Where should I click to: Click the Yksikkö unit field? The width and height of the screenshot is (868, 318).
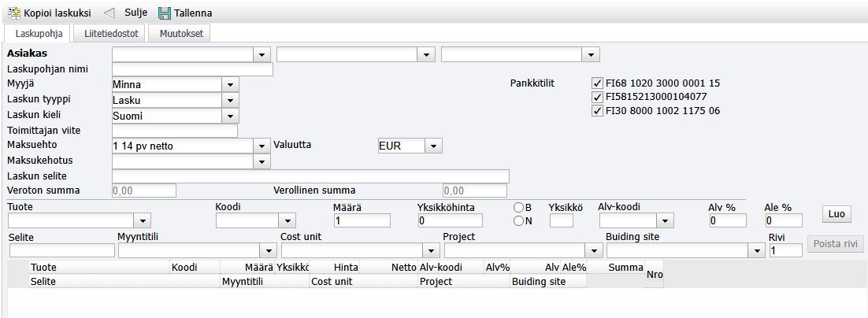coord(562,220)
